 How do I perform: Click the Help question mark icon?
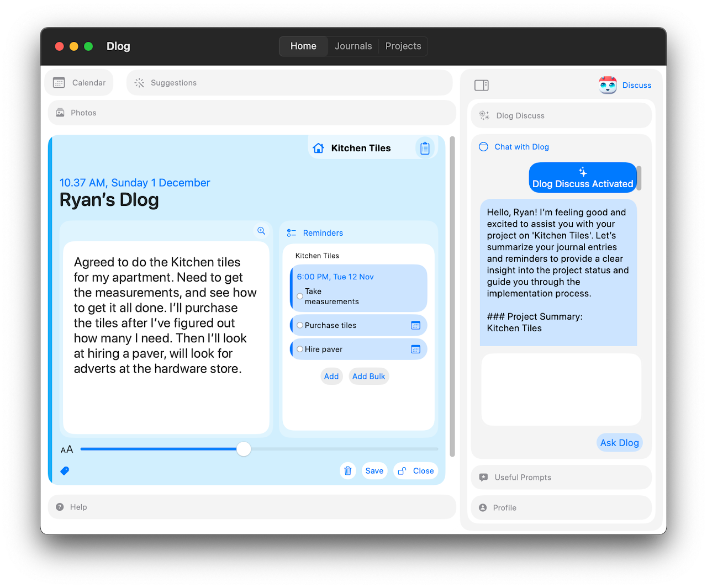click(x=60, y=507)
